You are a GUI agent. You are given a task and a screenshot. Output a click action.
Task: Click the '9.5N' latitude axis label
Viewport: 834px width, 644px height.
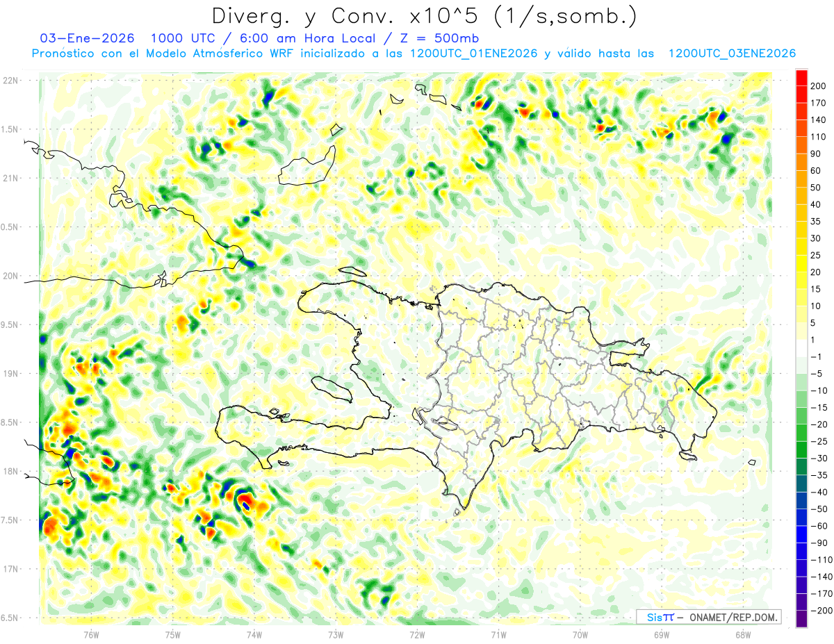10,324
